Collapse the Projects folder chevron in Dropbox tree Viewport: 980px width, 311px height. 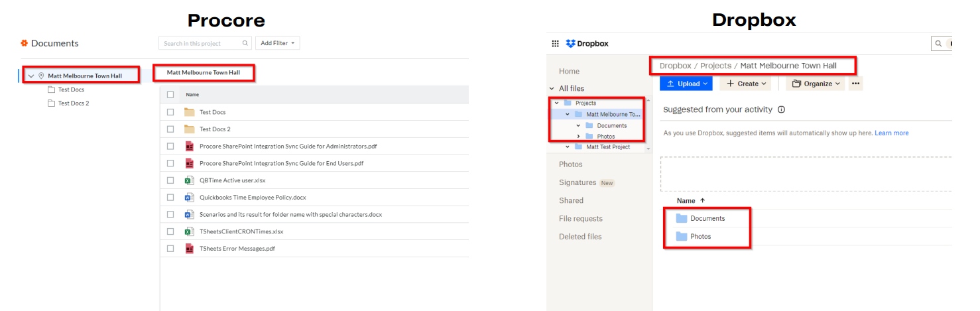coord(556,103)
